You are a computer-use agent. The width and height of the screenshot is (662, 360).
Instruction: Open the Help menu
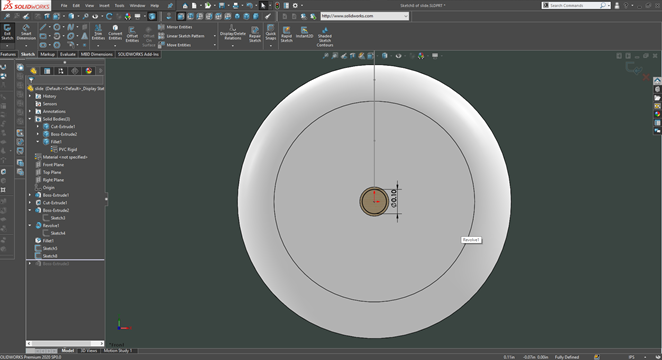coord(155,5)
